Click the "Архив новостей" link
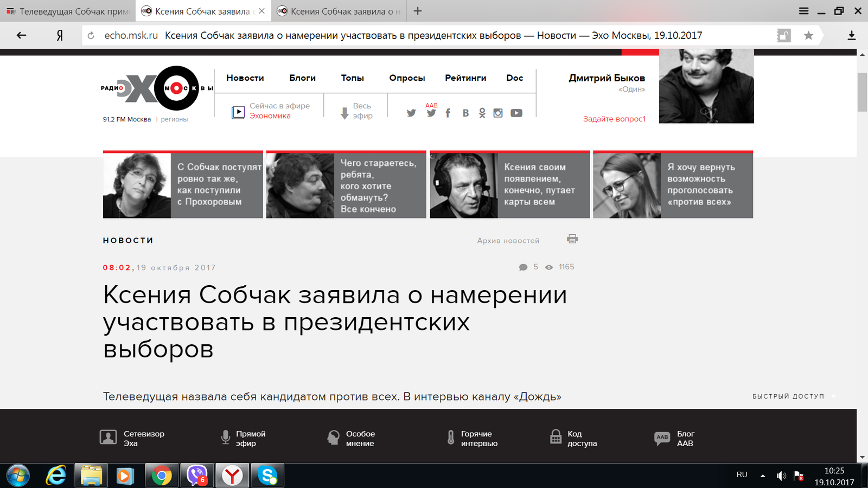Viewport: 868px width, 488px height. (x=508, y=241)
